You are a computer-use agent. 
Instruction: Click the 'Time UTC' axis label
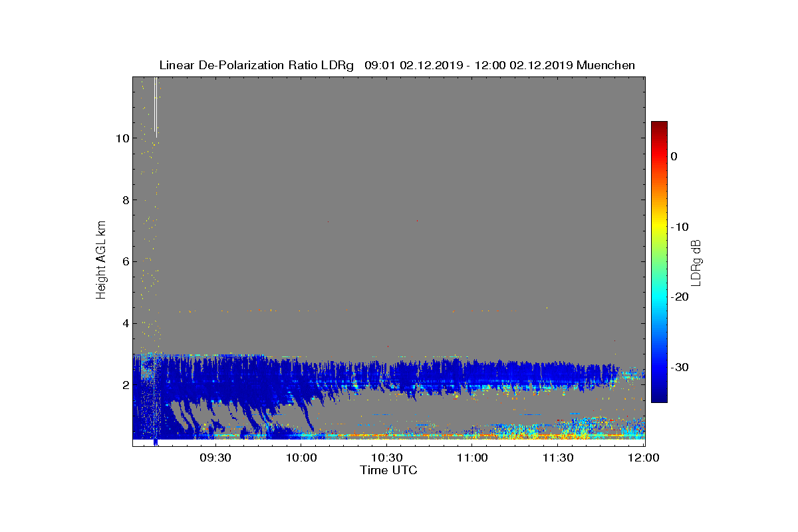389,470
